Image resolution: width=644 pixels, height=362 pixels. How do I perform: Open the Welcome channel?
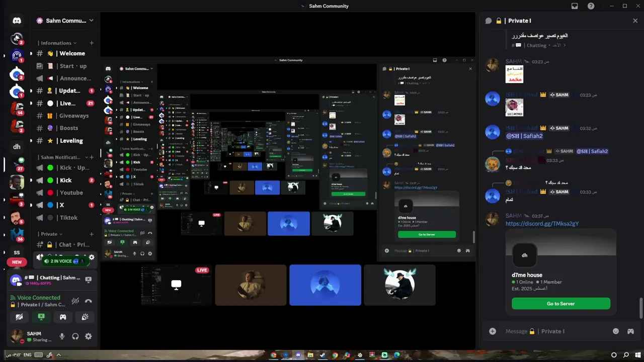coord(65,53)
